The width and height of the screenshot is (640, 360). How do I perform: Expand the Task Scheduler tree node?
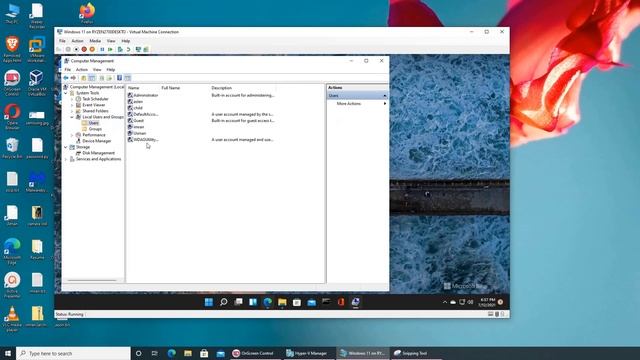tap(72, 99)
